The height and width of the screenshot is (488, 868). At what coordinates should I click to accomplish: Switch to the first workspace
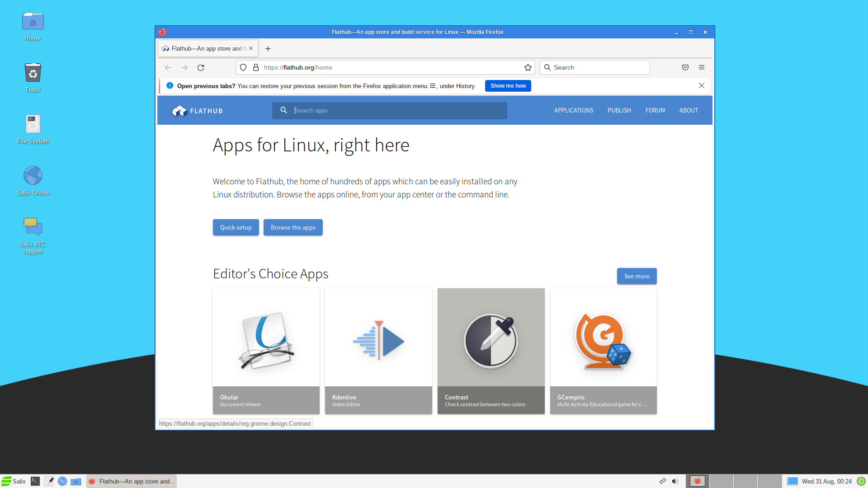(x=698, y=481)
